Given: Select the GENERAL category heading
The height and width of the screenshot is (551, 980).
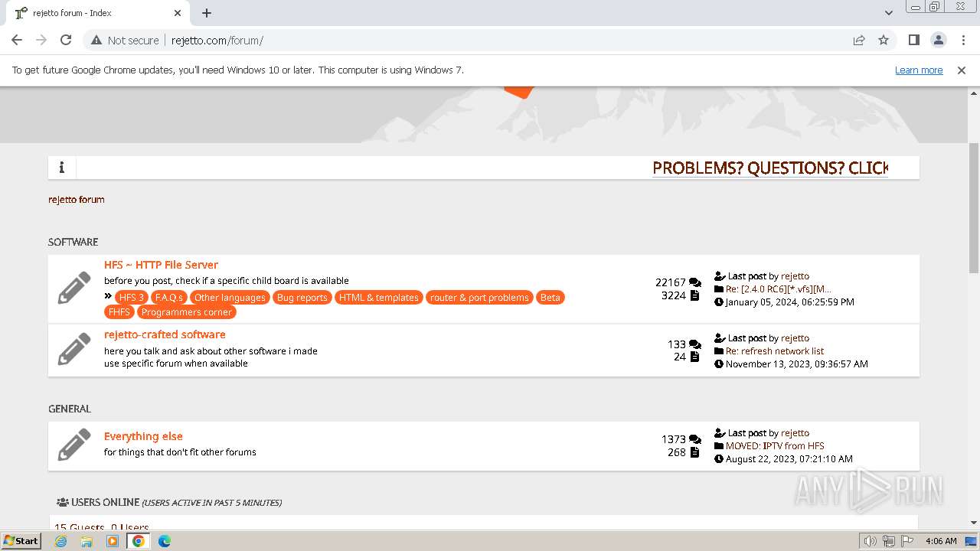Looking at the screenshot, I should point(70,409).
